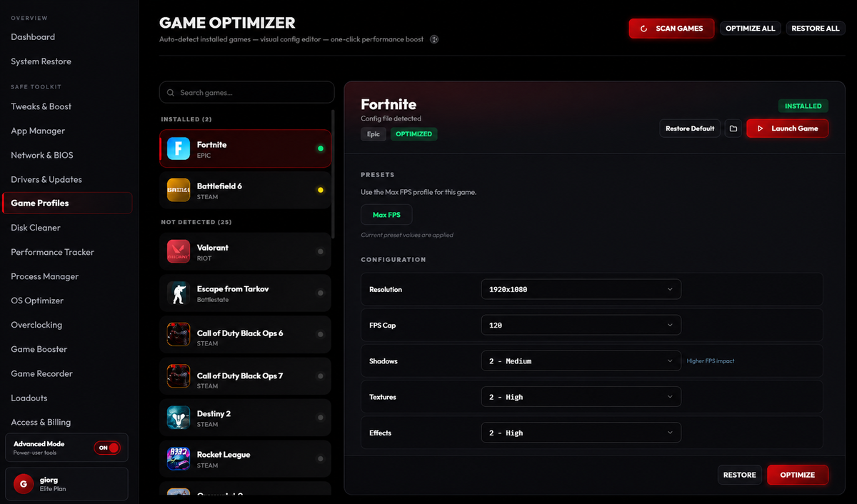The image size is (857, 504).
Task: Open the Textures quality dropdown
Action: (x=581, y=397)
